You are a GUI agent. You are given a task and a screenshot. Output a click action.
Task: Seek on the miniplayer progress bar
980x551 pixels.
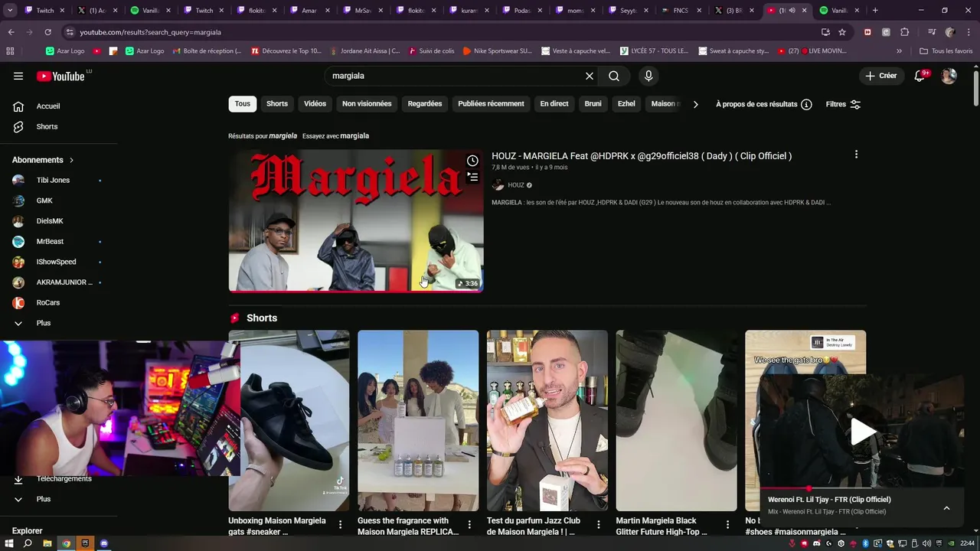(861, 488)
